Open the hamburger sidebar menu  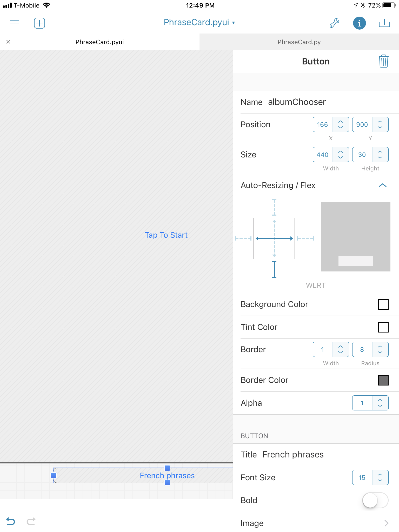point(14,23)
